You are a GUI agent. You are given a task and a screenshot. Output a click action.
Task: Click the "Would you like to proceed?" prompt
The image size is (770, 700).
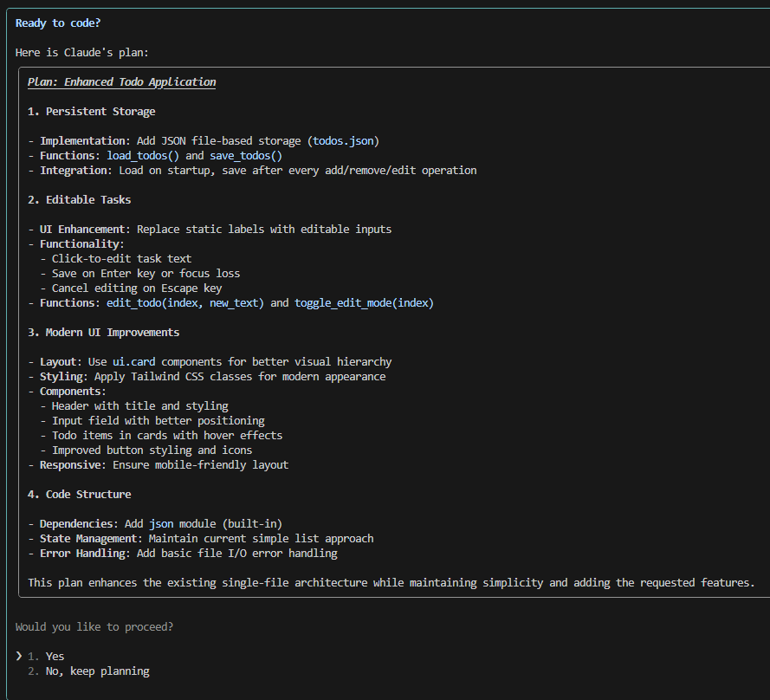coord(94,627)
